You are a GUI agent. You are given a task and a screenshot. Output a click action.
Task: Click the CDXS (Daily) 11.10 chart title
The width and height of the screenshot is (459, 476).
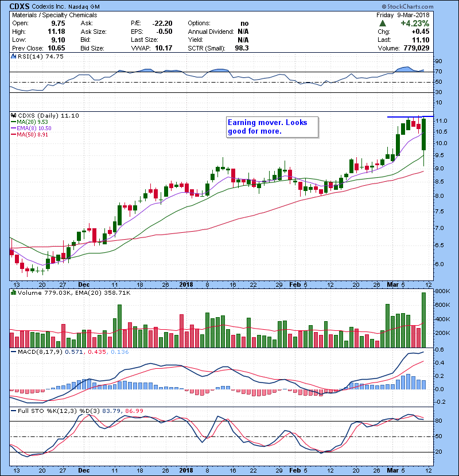click(x=48, y=116)
